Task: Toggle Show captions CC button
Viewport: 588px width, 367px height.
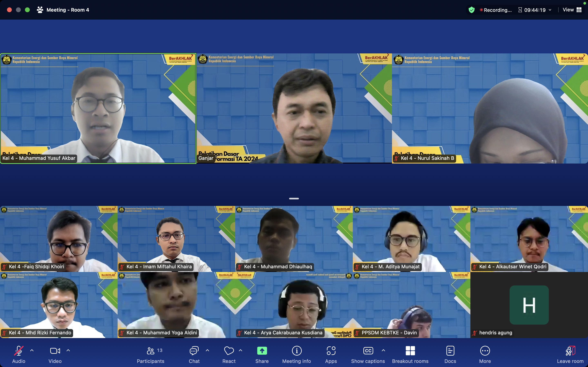Action: [x=368, y=351]
